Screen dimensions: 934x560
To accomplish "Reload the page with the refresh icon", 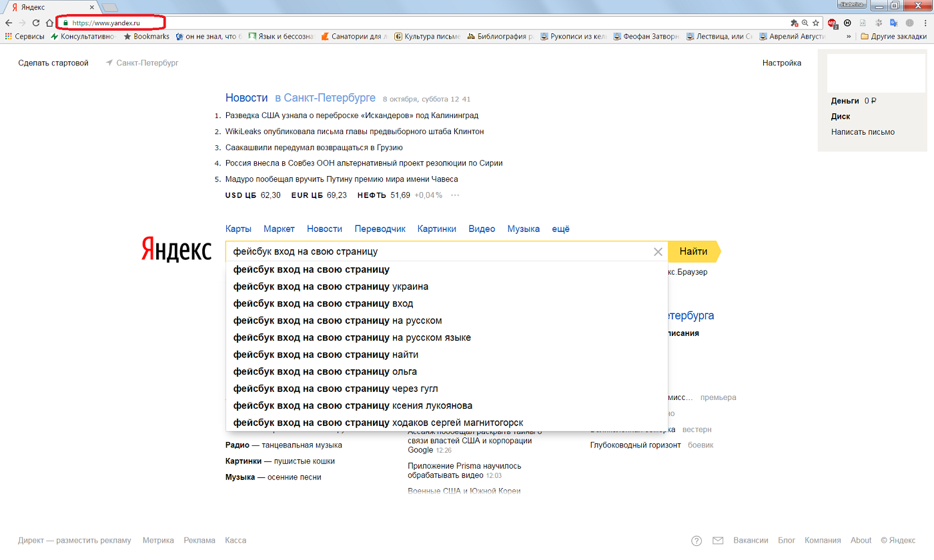I will (36, 23).
